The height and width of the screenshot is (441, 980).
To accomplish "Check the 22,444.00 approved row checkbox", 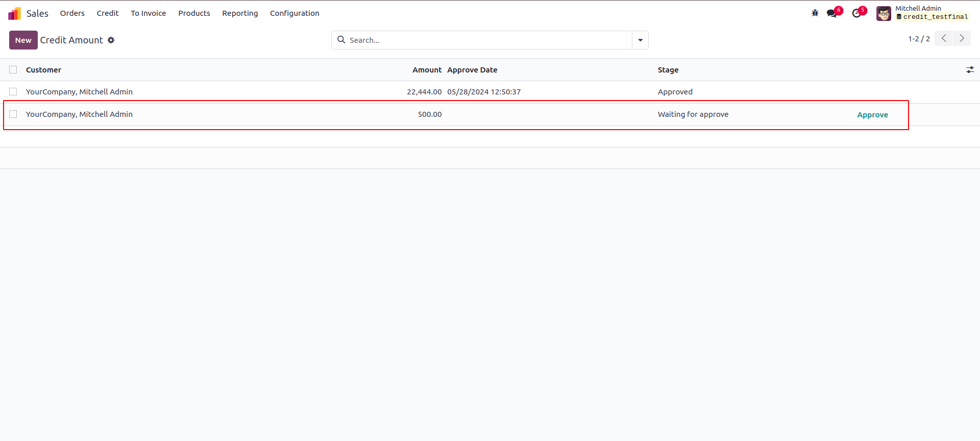I will (x=13, y=92).
